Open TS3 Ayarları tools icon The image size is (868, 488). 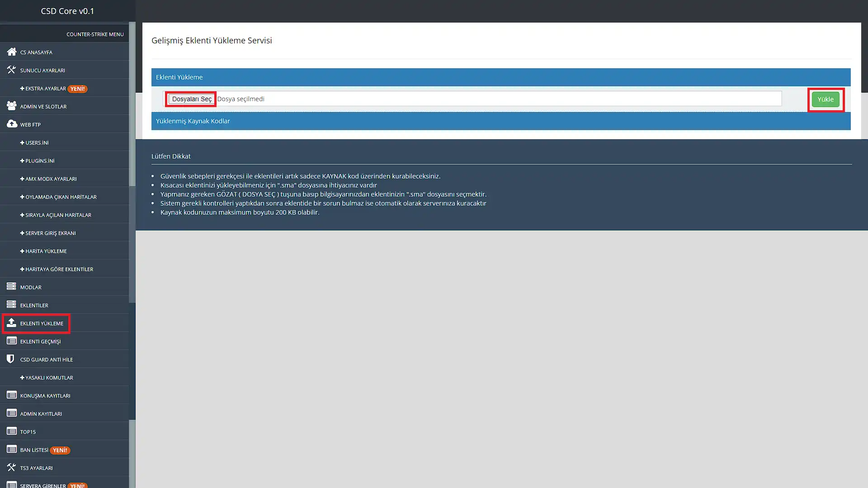coord(12,467)
